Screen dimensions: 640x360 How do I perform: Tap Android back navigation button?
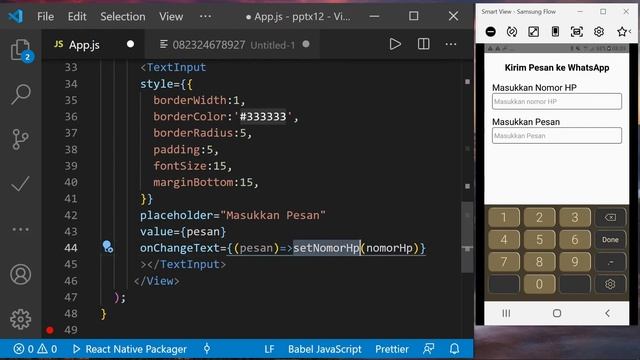tap(607, 313)
